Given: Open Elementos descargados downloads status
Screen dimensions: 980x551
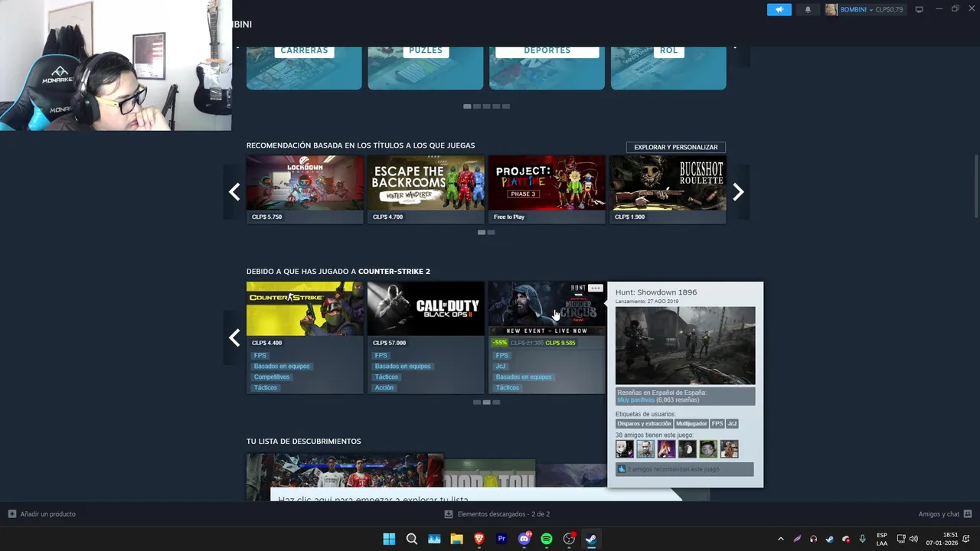Looking at the screenshot, I should 497,514.
